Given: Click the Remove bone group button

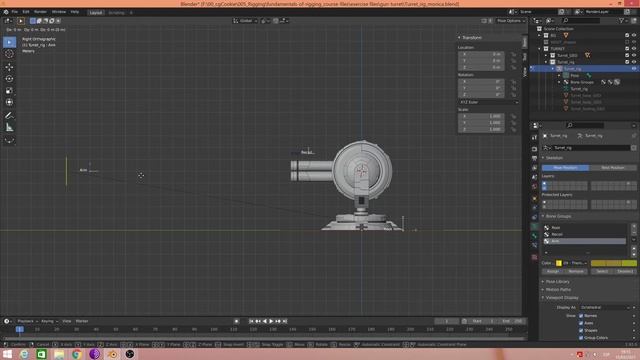Looking at the screenshot, I should [576, 271].
